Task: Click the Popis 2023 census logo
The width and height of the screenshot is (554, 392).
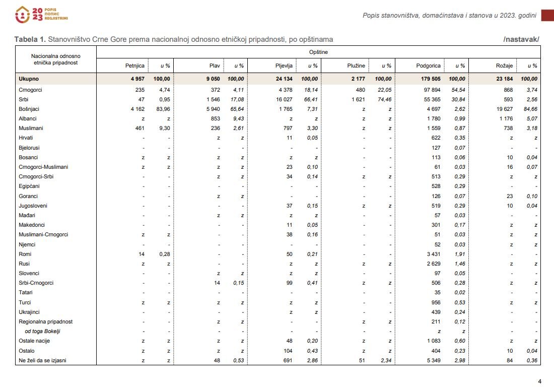Action: 41,15
